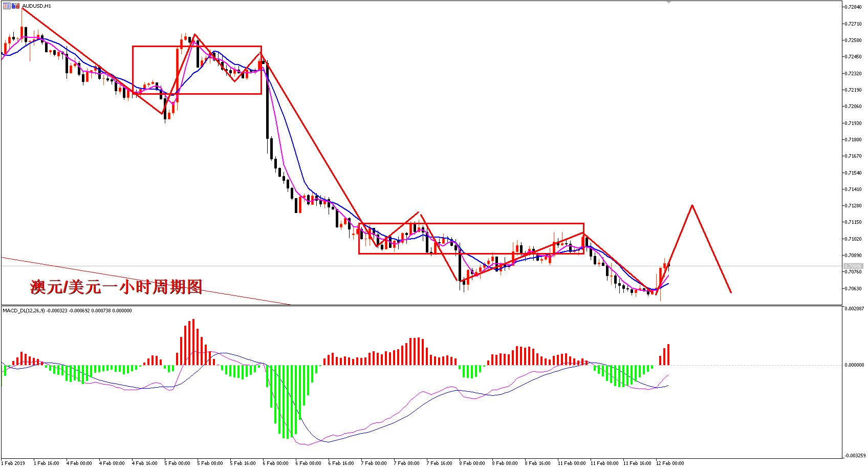
Task: Click the highlighted current price tag on price axis
Action: (853, 266)
